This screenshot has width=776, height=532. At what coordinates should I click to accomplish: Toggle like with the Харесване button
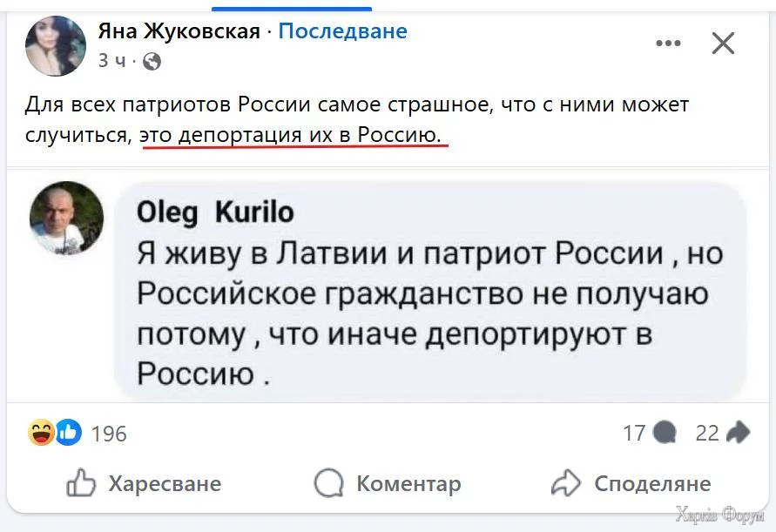click(x=144, y=483)
